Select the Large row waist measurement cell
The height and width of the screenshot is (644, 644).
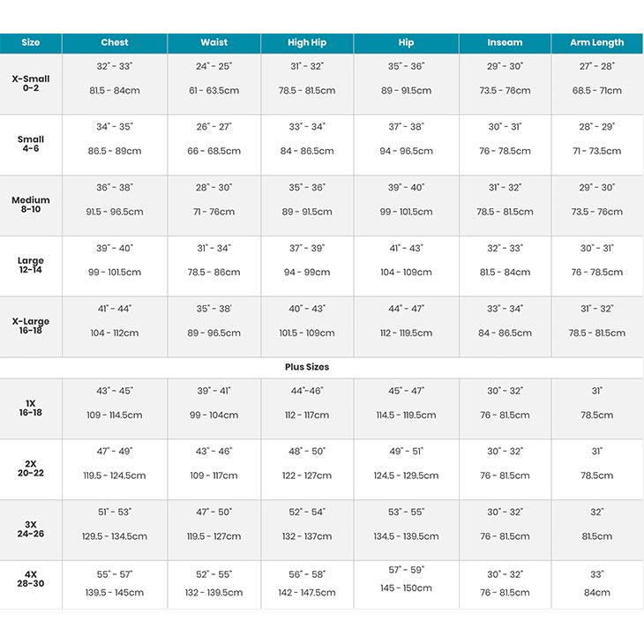click(214, 260)
